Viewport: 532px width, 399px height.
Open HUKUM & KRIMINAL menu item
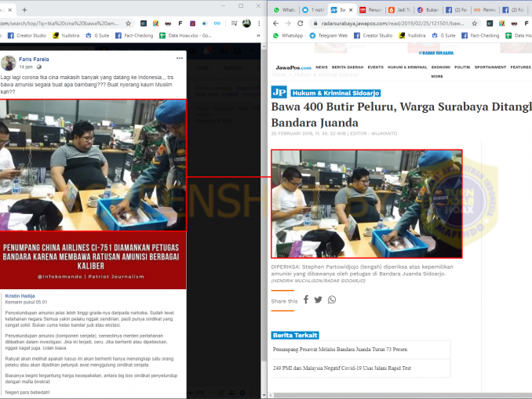pos(407,67)
